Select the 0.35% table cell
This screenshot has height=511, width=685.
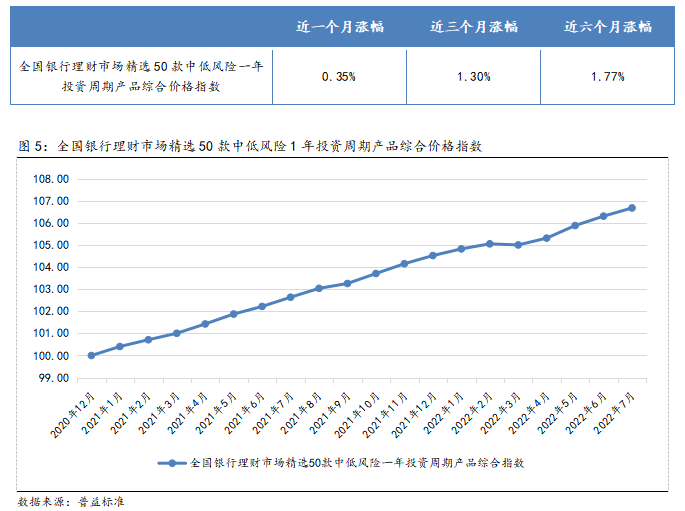340,76
